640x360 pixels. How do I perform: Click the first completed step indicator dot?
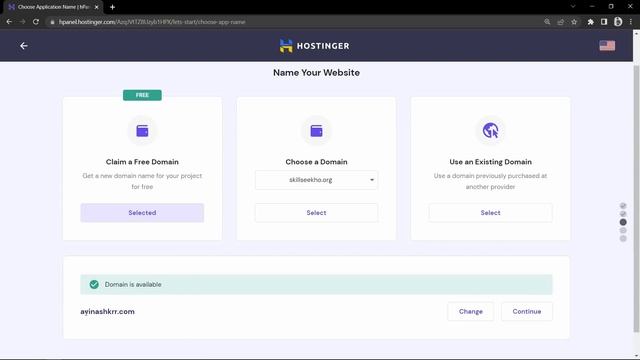[x=623, y=206]
